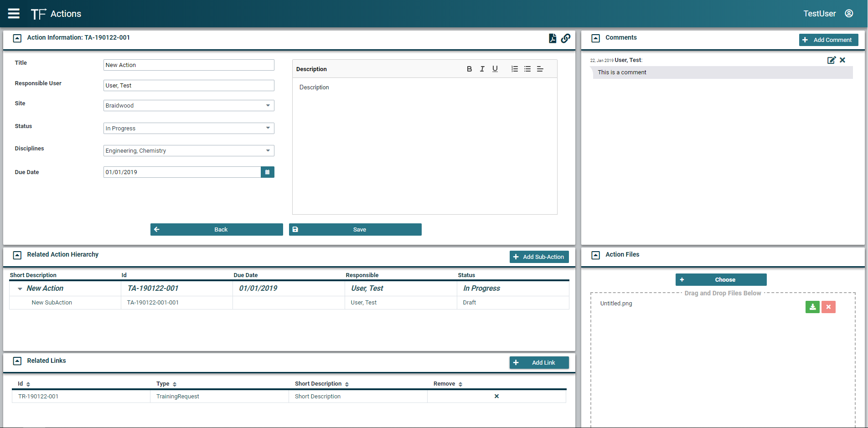Download the Untitled.png file
Viewport: 868px width, 428px height.
[x=812, y=307]
